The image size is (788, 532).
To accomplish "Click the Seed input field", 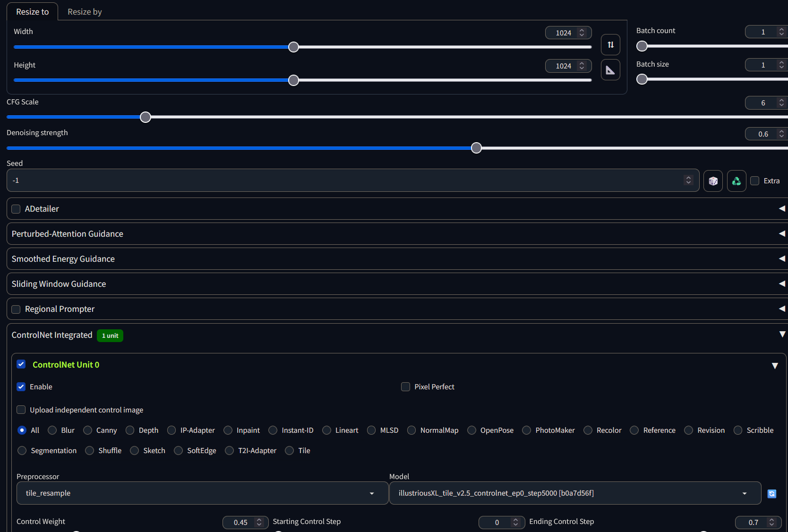I will [353, 180].
